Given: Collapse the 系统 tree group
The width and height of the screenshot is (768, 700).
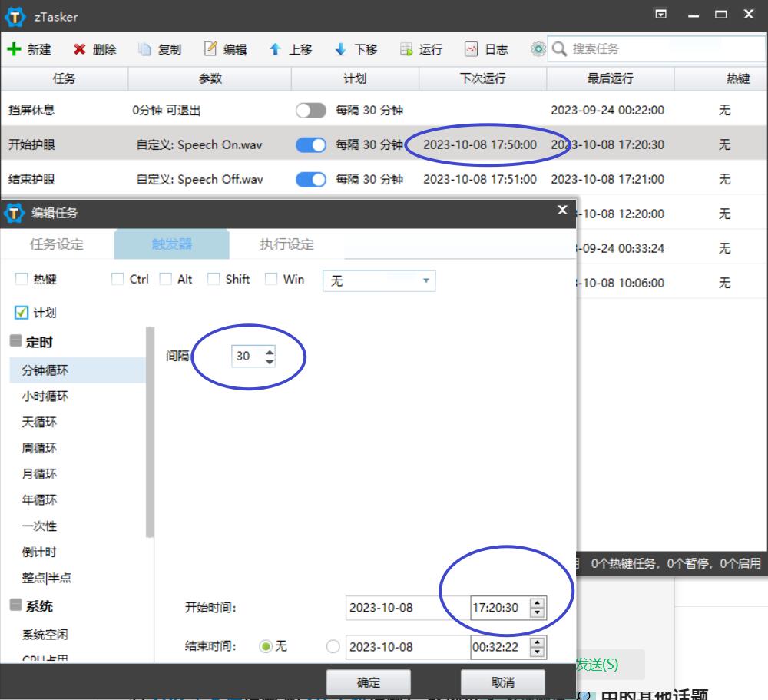Looking at the screenshot, I should coord(16,605).
